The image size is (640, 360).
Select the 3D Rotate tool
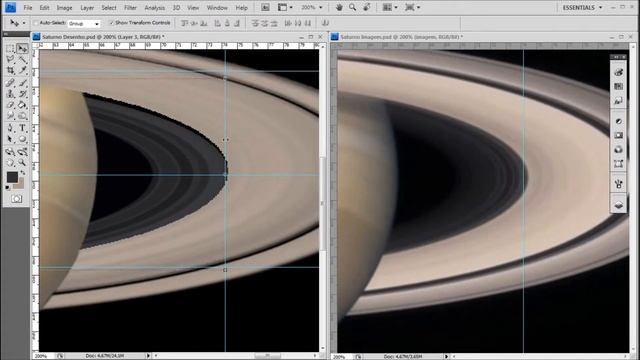10,152
